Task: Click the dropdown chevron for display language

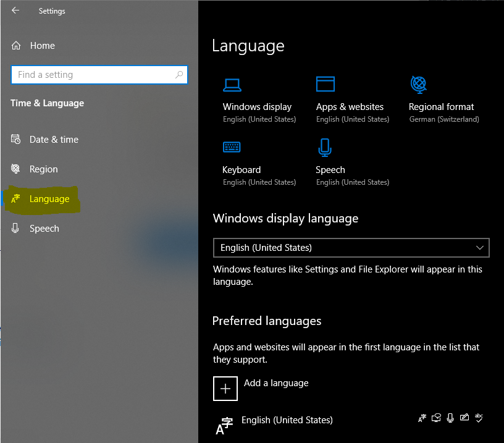Action: click(x=479, y=248)
